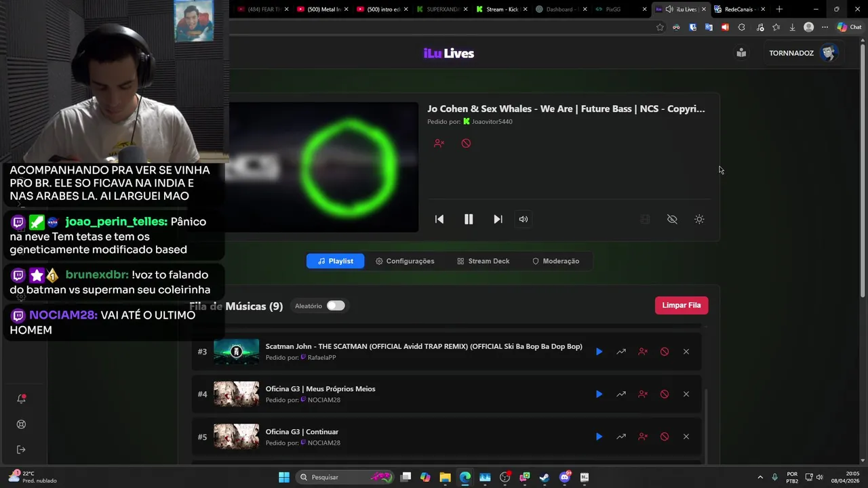Open browser settings and more menu
The height and width of the screenshot is (488, 868).
pos(825,27)
